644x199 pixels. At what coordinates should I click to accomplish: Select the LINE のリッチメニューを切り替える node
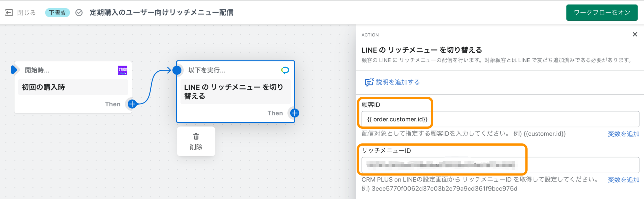coord(235,91)
